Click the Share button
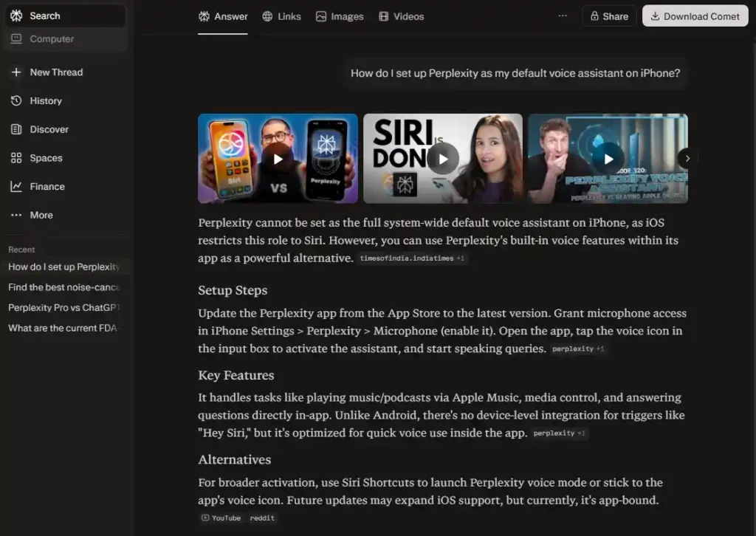Screen dimensions: 756x536 (x=608, y=16)
